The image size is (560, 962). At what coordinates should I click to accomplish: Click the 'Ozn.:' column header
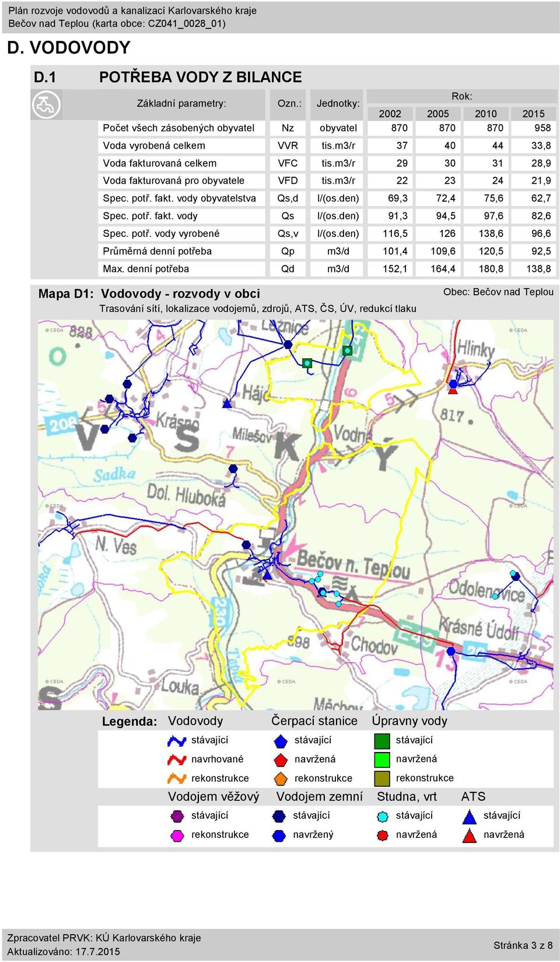point(289,103)
